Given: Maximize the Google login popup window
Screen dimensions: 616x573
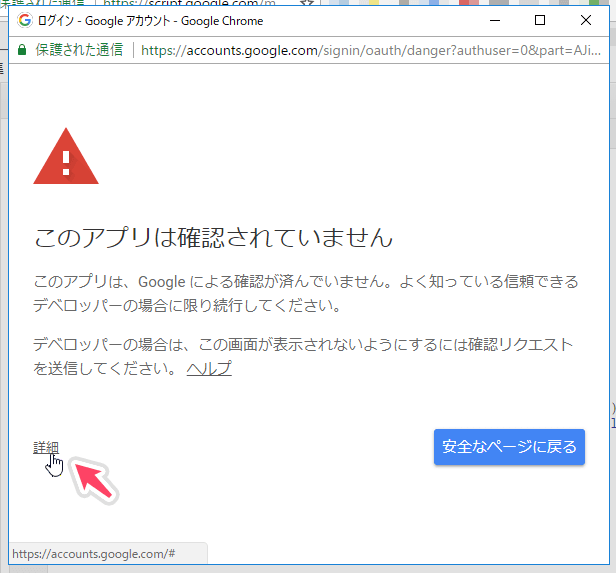Looking at the screenshot, I should click(x=540, y=20).
